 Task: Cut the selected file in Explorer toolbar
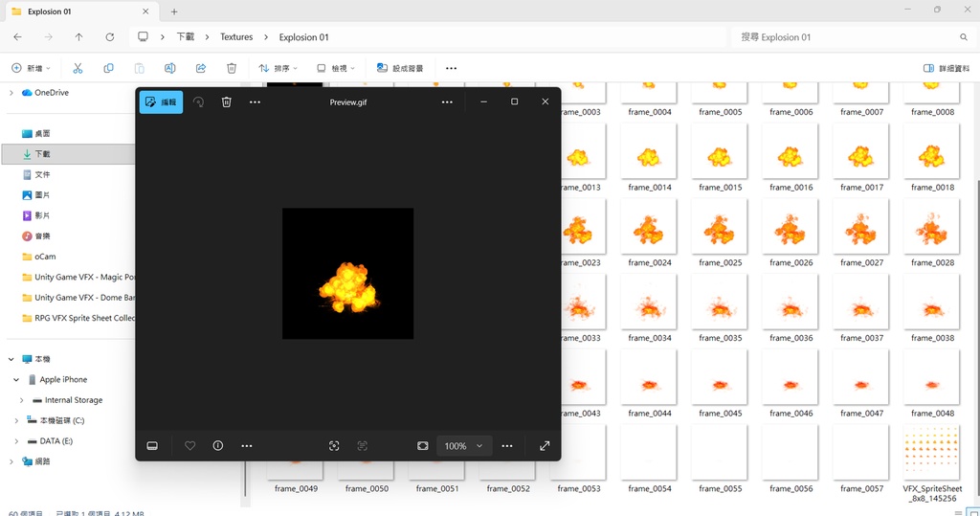coord(78,68)
